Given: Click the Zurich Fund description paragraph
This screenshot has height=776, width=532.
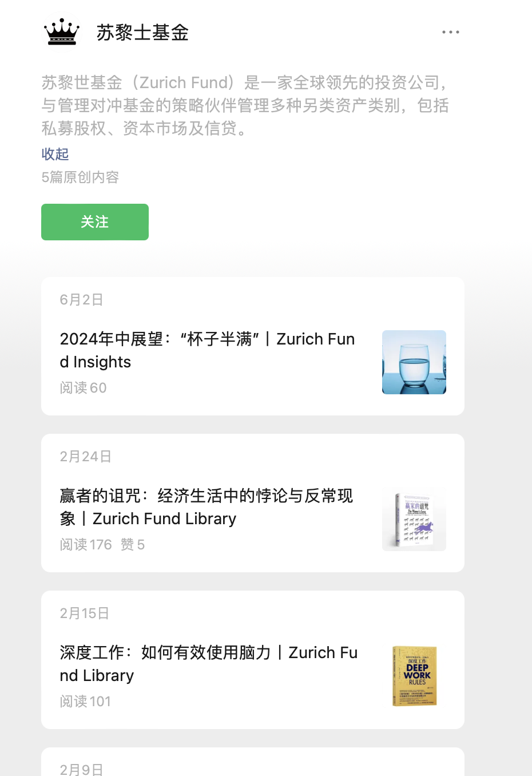Looking at the screenshot, I should [x=245, y=106].
